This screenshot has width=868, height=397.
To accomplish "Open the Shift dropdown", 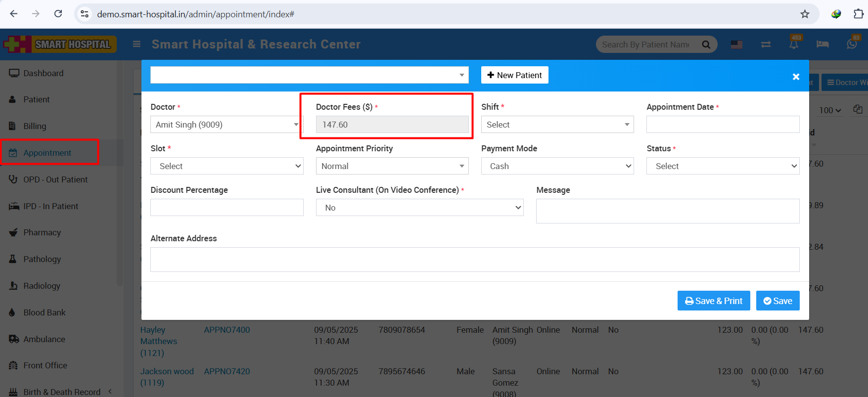I will (557, 125).
